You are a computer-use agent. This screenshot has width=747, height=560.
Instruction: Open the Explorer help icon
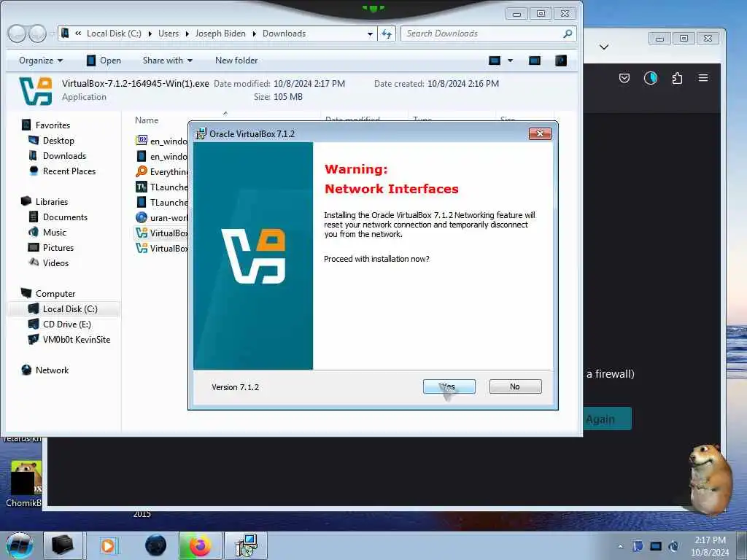tap(561, 61)
